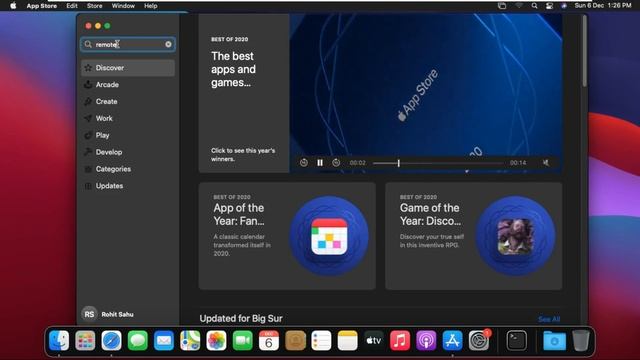This screenshot has width=640, height=360.
Task: Launch Apple TV from the Dock
Action: coord(374,340)
